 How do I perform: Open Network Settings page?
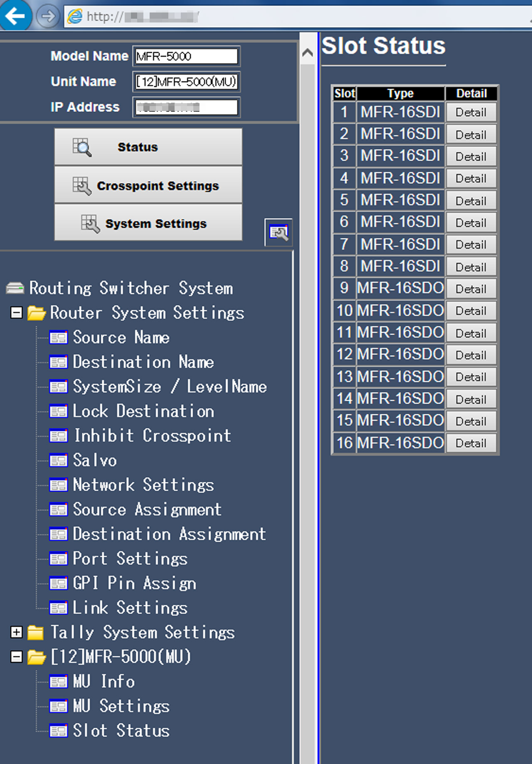click(x=143, y=485)
